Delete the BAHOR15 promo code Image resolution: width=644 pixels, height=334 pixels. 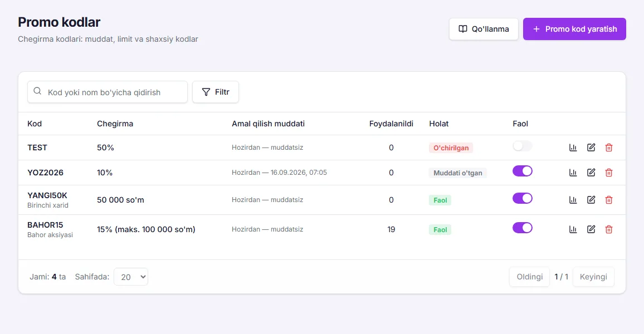click(x=609, y=229)
